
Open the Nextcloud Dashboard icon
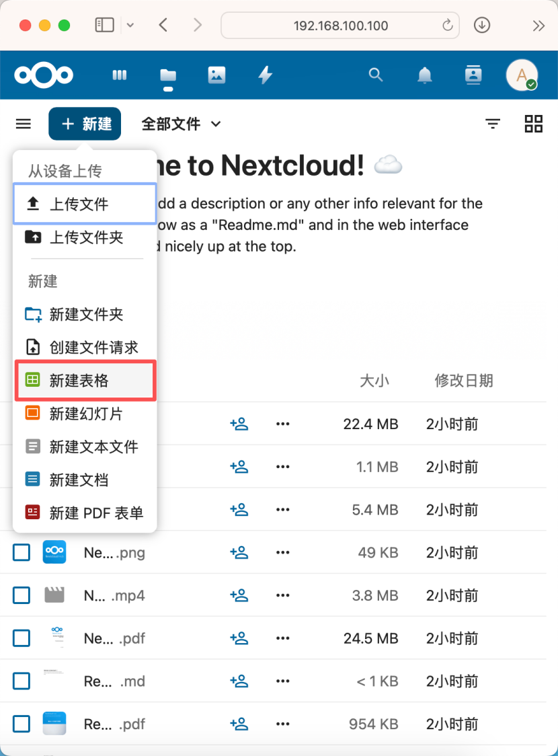pos(119,75)
